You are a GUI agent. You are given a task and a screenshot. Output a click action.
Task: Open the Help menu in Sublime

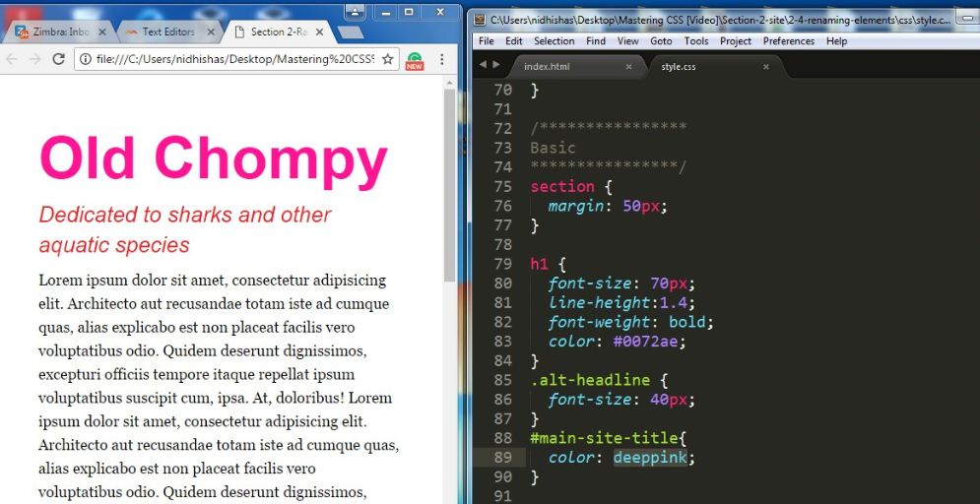[x=836, y=41]
